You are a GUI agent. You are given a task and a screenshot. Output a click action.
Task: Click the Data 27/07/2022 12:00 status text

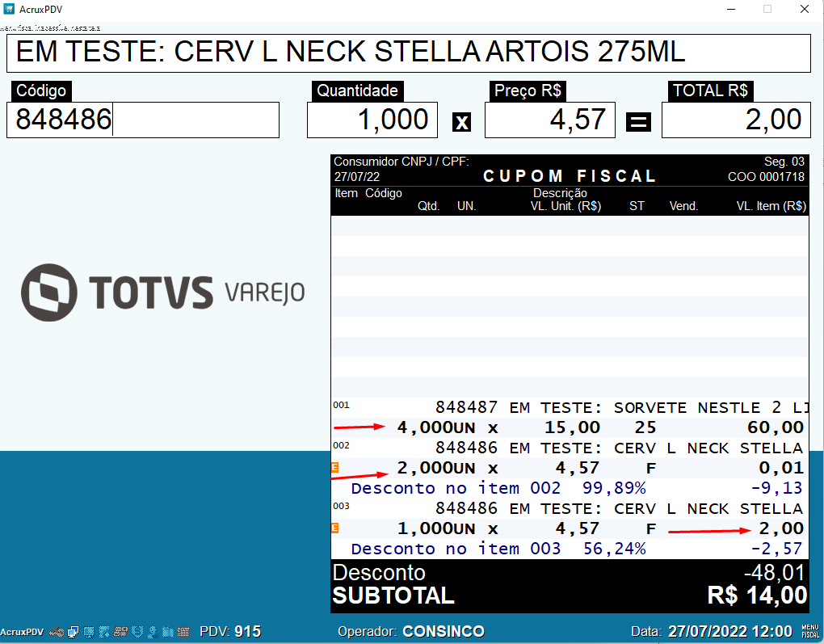point(712,631)
